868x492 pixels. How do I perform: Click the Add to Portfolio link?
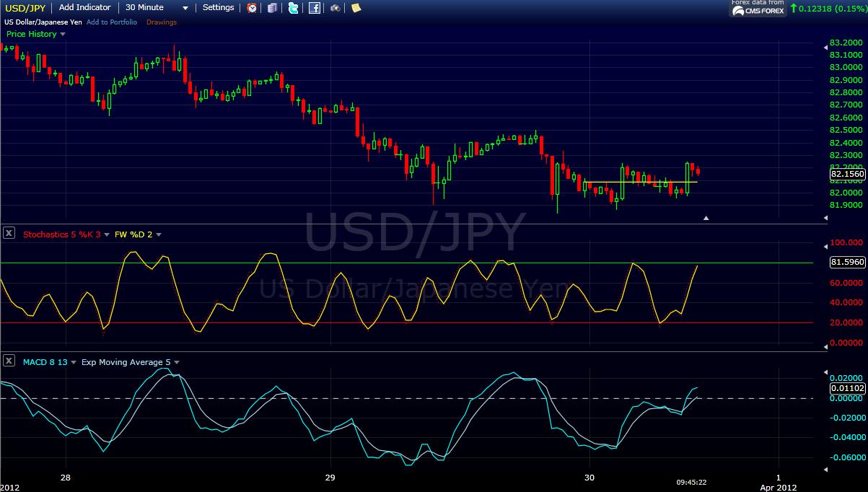[111, 22]
